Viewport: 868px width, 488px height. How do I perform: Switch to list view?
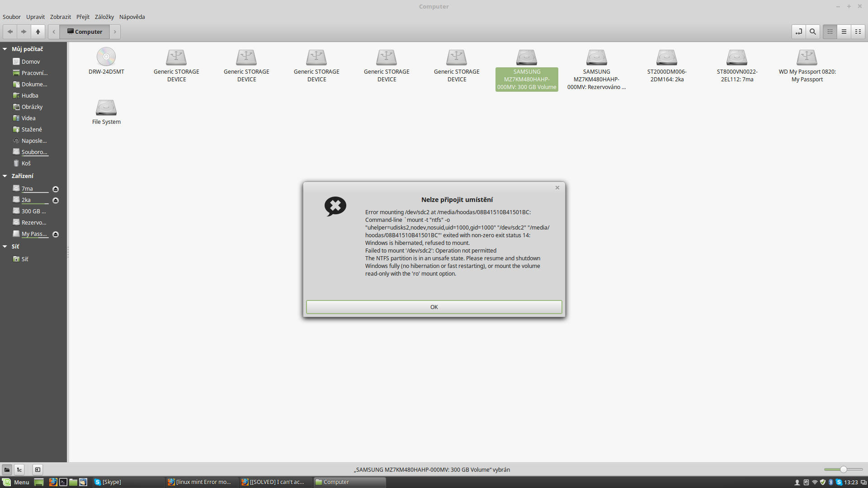[x=844, y=32]
